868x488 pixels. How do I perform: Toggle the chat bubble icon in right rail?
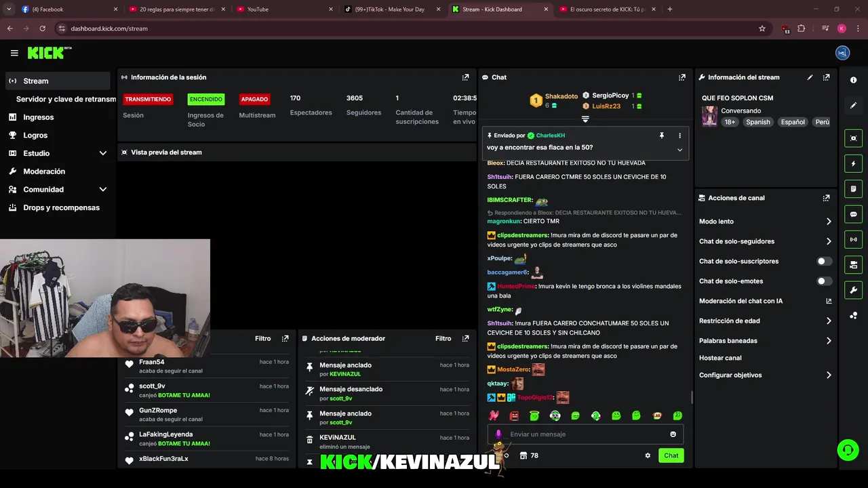pyautogui.click(x=853, y=214)
